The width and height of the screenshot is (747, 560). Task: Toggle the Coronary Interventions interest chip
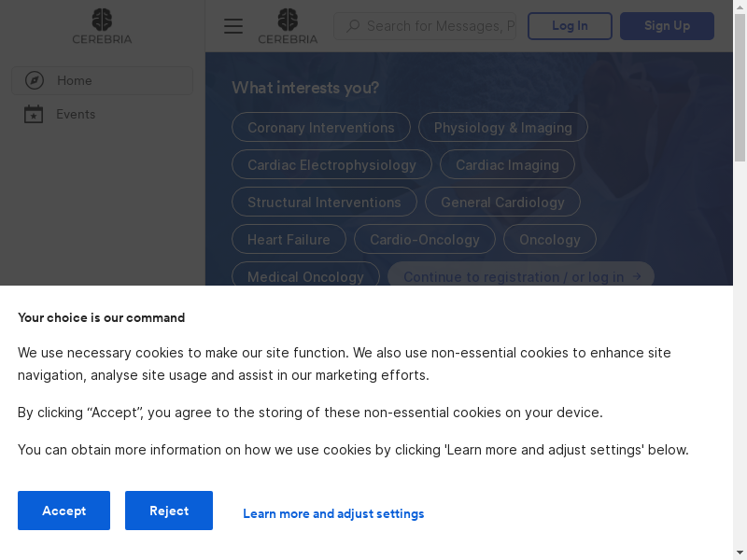(320, 128)
